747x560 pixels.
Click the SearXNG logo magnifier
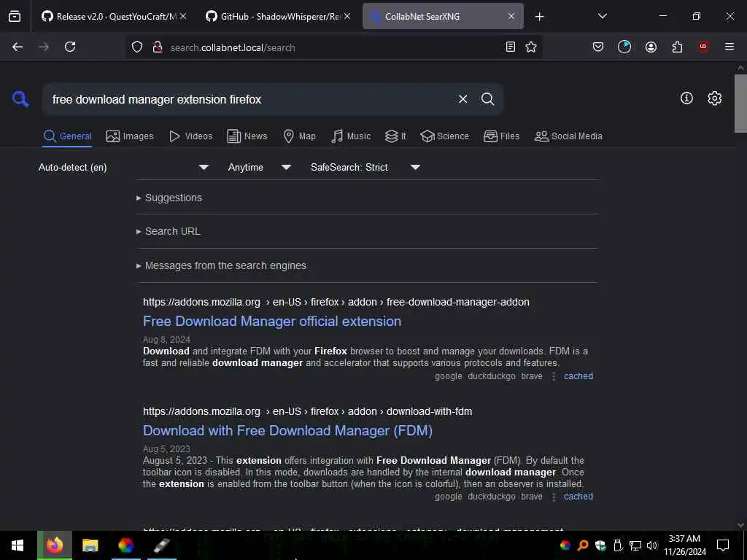[20, 99]
